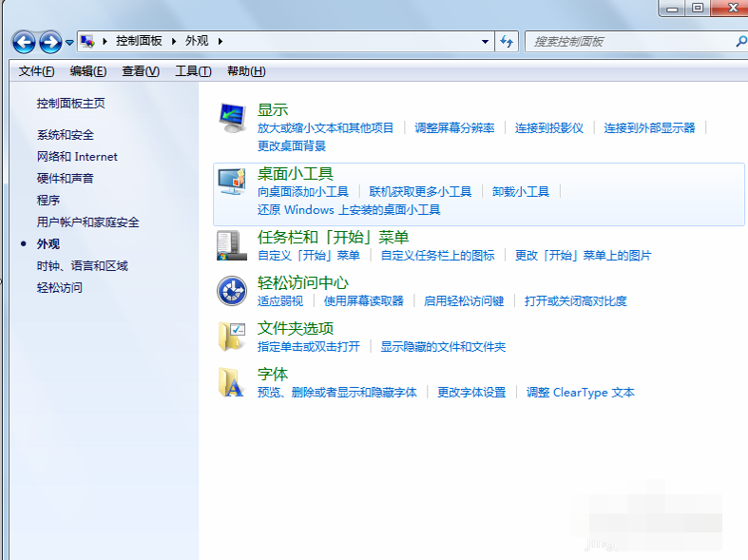Open the 文件夹选项 folder icon
This screenshot has height=560, width=748.
click(232, 337)
